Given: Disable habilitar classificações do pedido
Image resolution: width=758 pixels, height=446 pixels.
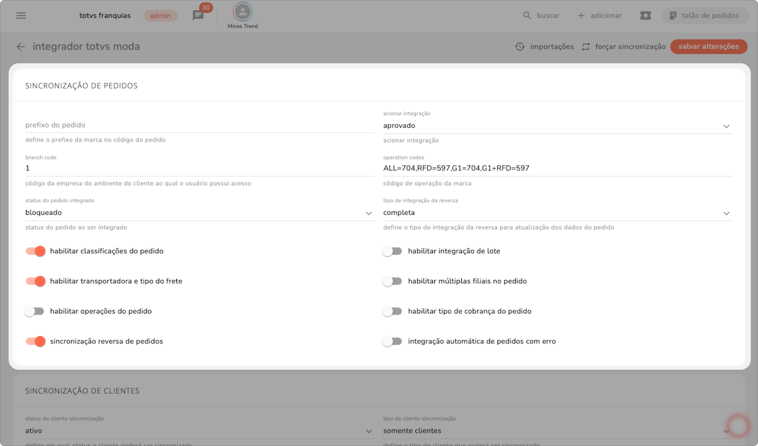Looking at the screenshot, I should 35,251.
